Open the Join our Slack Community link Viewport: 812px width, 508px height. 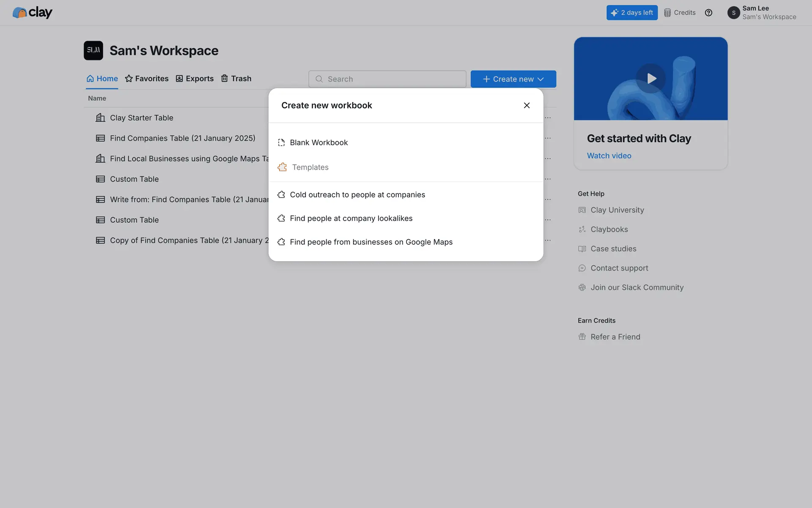(x=636, y=287)
